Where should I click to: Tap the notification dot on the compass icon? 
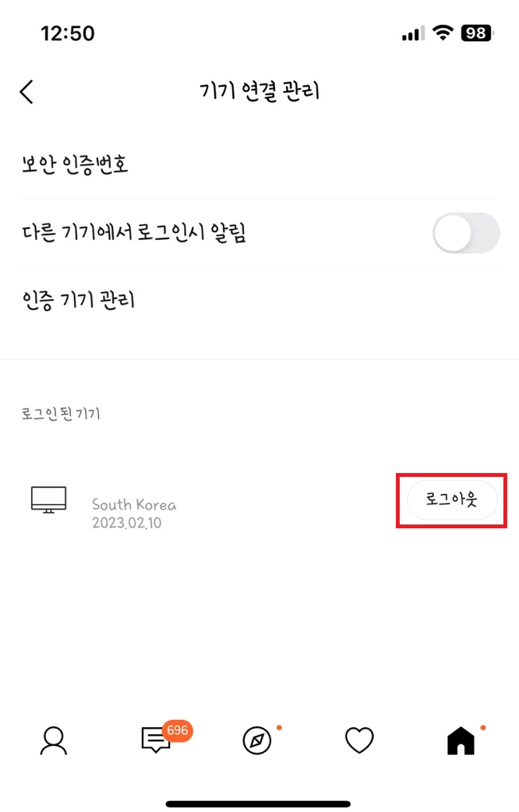(280, 728)
